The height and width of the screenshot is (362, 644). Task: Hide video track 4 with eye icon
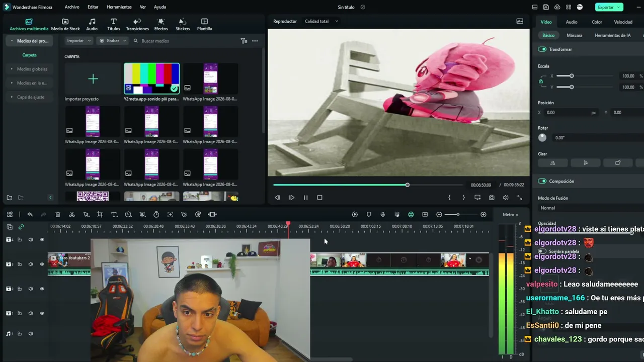point(42,240)
